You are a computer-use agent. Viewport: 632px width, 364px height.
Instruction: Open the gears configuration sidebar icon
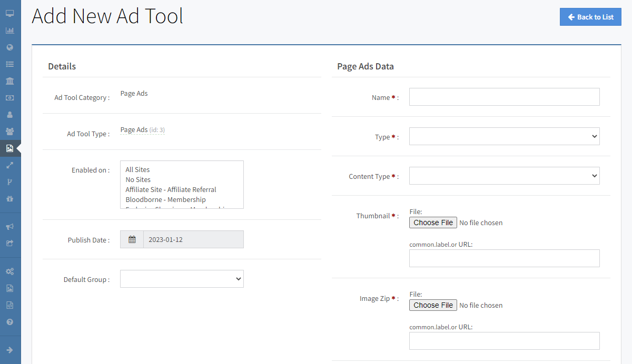click(9, 271)
